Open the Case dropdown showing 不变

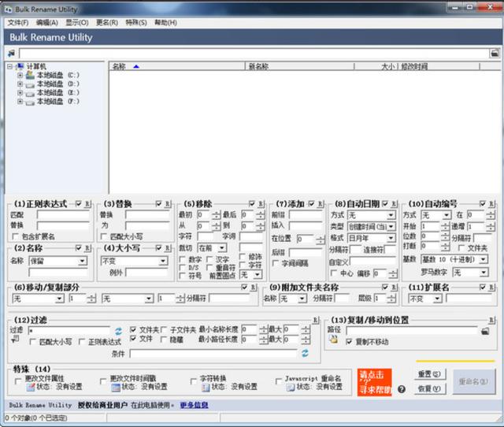pyautogui.click(x=135, y=261)
